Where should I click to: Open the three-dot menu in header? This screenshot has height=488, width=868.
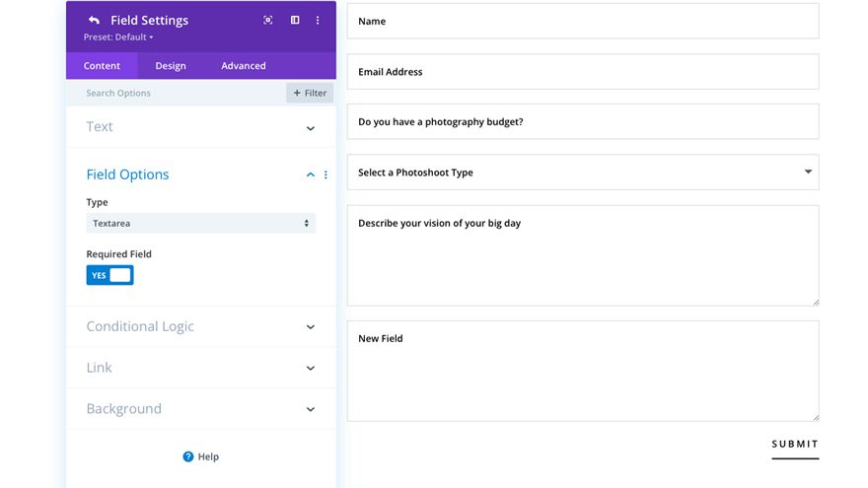click(x=318, y=20)
